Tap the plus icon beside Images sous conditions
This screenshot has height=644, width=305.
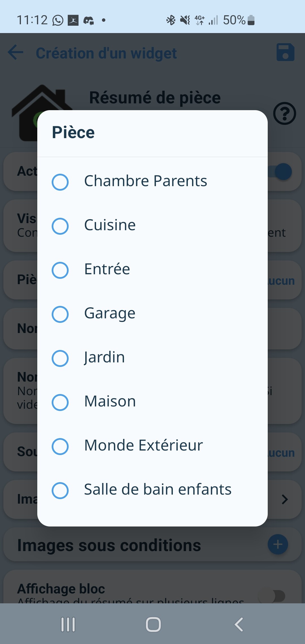[278, 544]
